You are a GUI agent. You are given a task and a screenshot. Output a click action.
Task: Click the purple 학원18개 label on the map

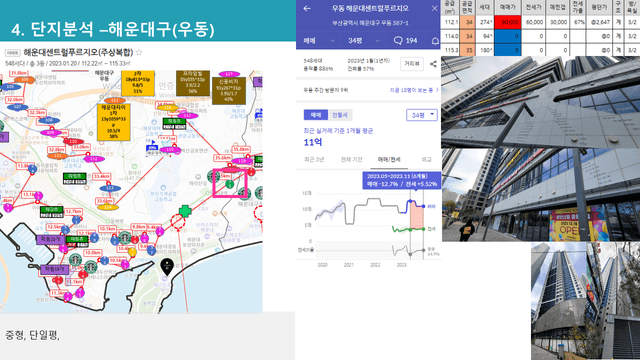pos(54,269)
